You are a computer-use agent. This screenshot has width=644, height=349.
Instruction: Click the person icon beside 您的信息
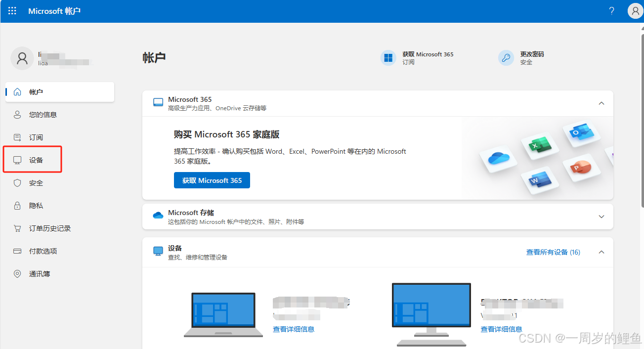(x=17, y=115)
